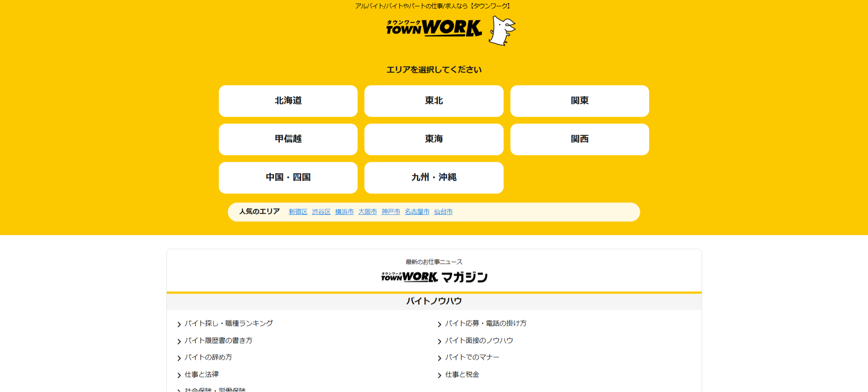Open the 渋谷区 popular area link
The height and width of the screenshot is (392, 868).
[321, 212]
